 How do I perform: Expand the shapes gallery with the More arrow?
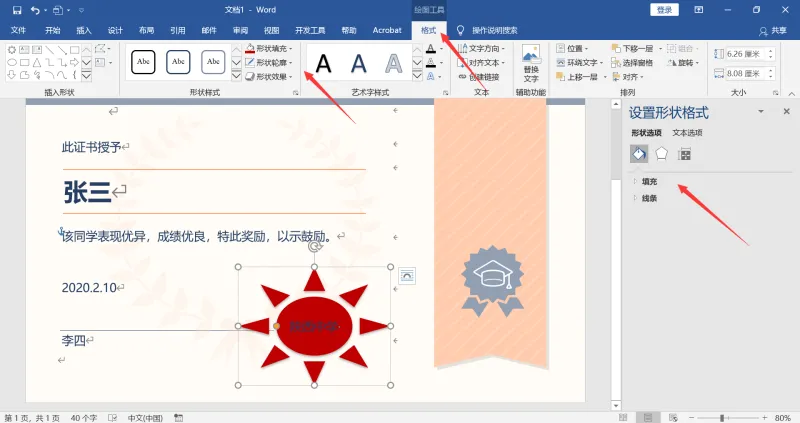pyautogui.click(x=86, y=76)
